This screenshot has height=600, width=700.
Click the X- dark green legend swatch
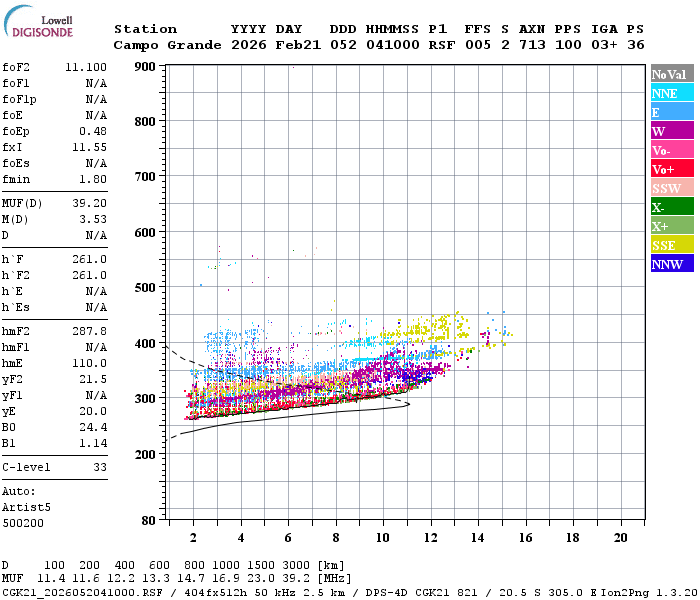672,206
